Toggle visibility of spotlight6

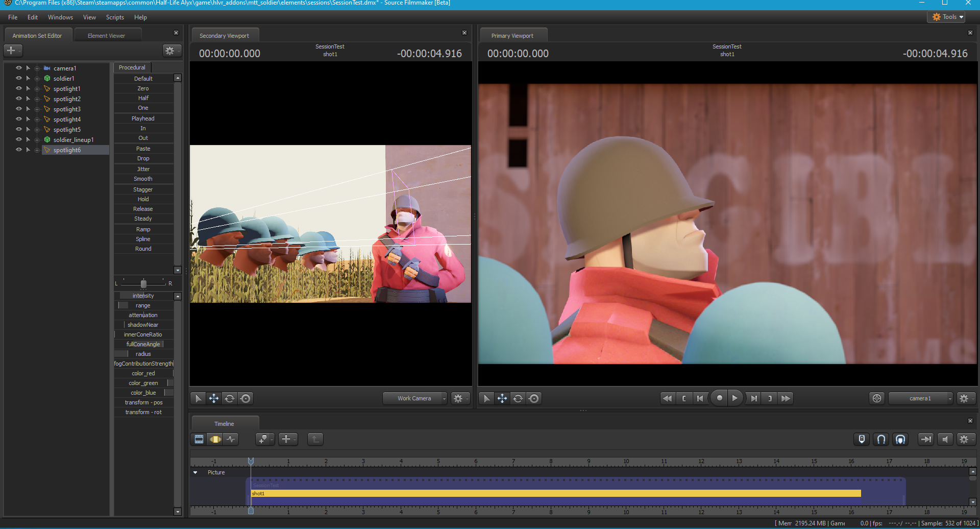[x=19, y=150]
